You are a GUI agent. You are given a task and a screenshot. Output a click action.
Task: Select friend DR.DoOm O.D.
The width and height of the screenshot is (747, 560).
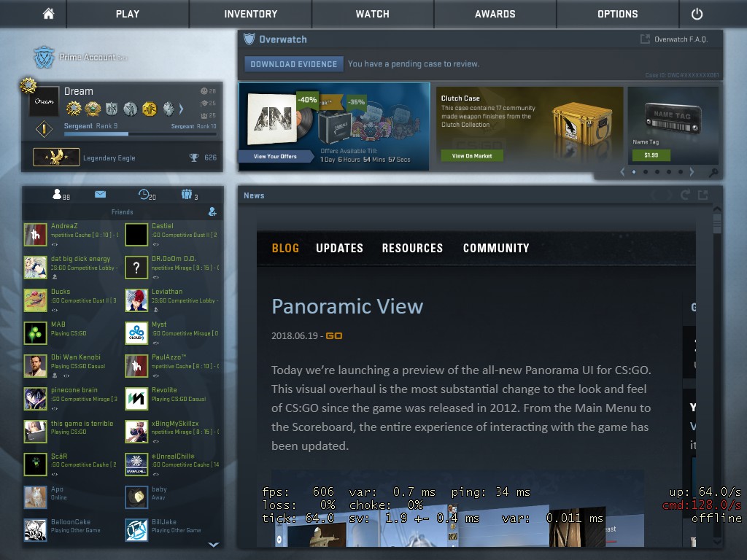point(173,267)
